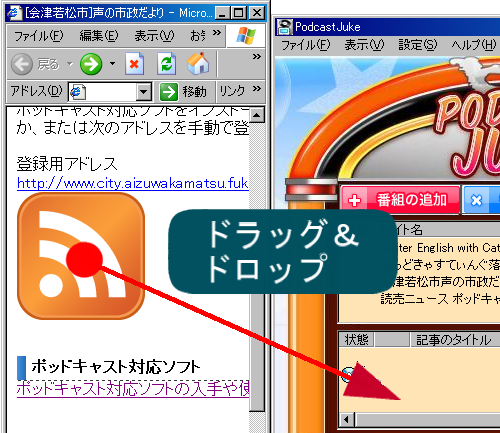The height and width of the screenshot is (433, 500).
Task: Open the Back button history dropdown arrow
Action: (70, 63)
